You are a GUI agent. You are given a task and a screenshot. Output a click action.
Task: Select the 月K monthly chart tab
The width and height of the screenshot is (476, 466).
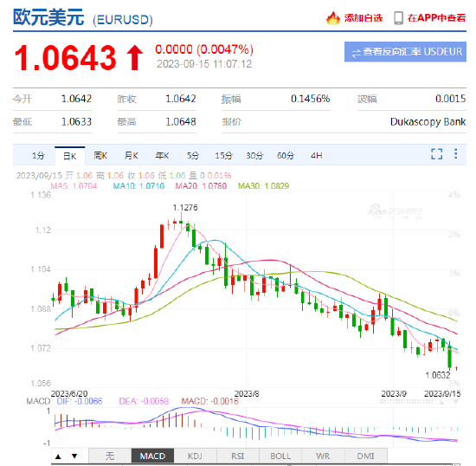pyautogui.click(x=132, y=156)
